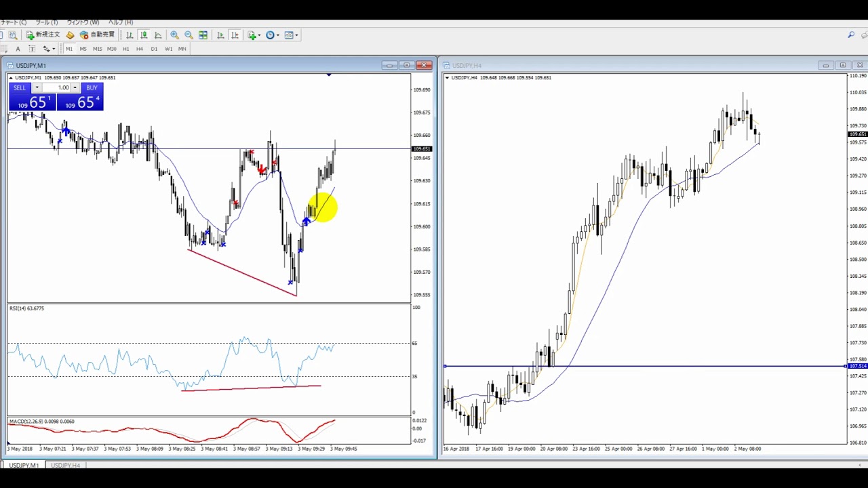The image size is (868, 488).
Task: Switch to the USDJPY,H4 bottom tab
Action: coord(66,466)
